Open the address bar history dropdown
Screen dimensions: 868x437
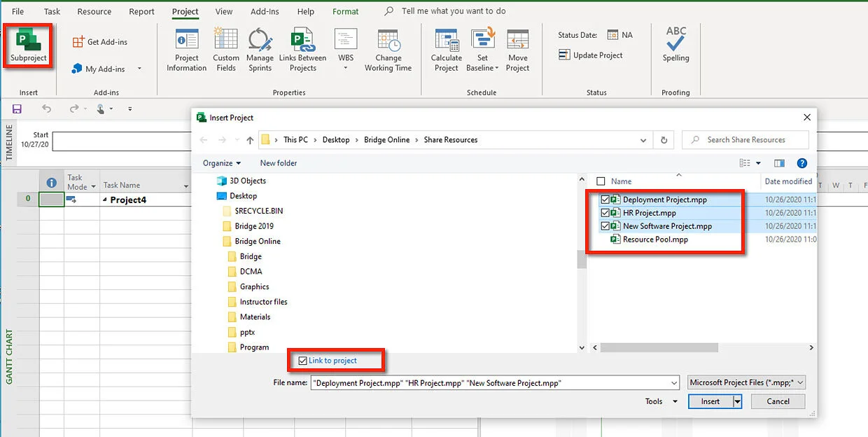(x=643, y=140)
